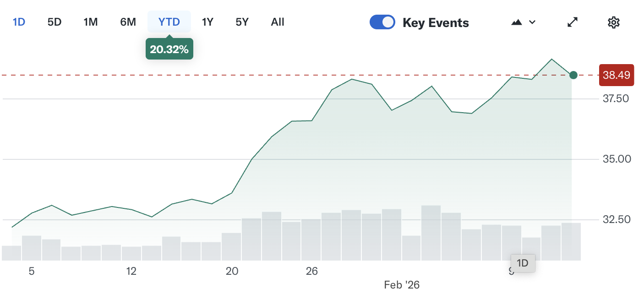
Task: Click the 20.32% YTD change badge
Action: [x=169, y=49]
